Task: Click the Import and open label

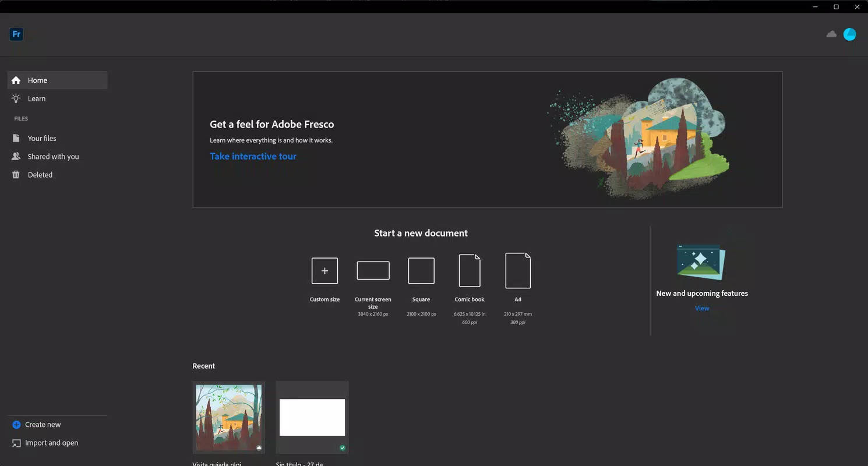Action: coord(52,443)
